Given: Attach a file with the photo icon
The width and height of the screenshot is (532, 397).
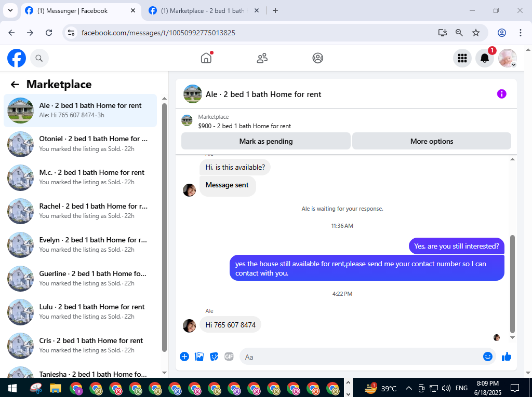Looking at the screenshot, I should (199, 357).
